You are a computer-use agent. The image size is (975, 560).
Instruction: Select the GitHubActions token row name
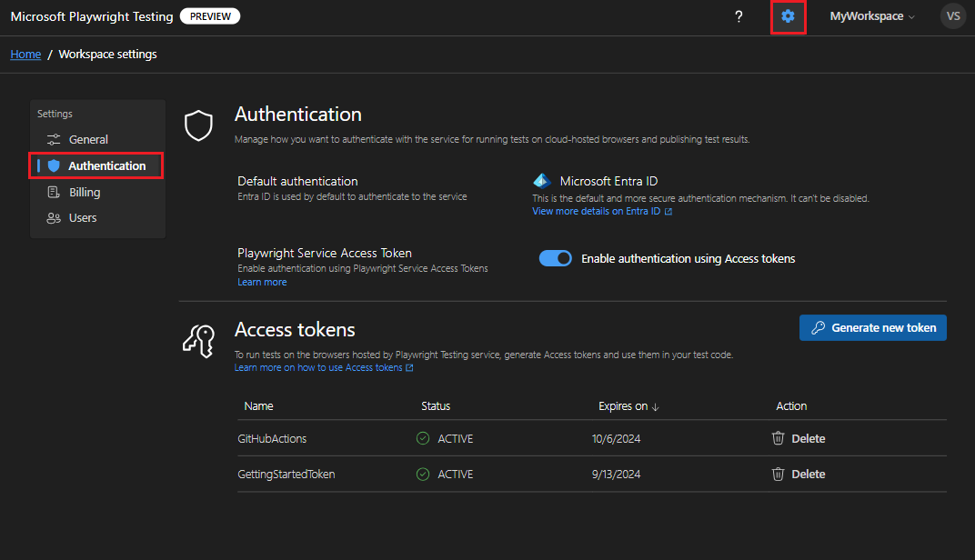click(272, 438)
